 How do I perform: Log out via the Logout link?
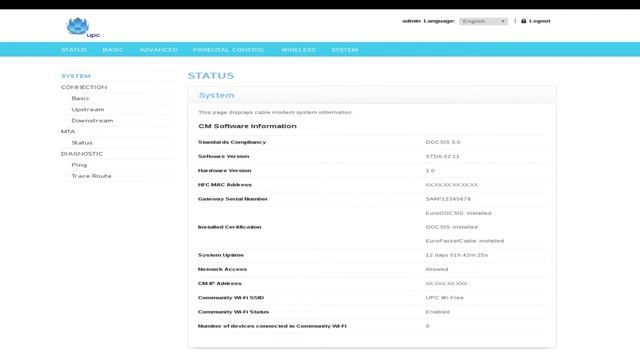pos(540,21)
